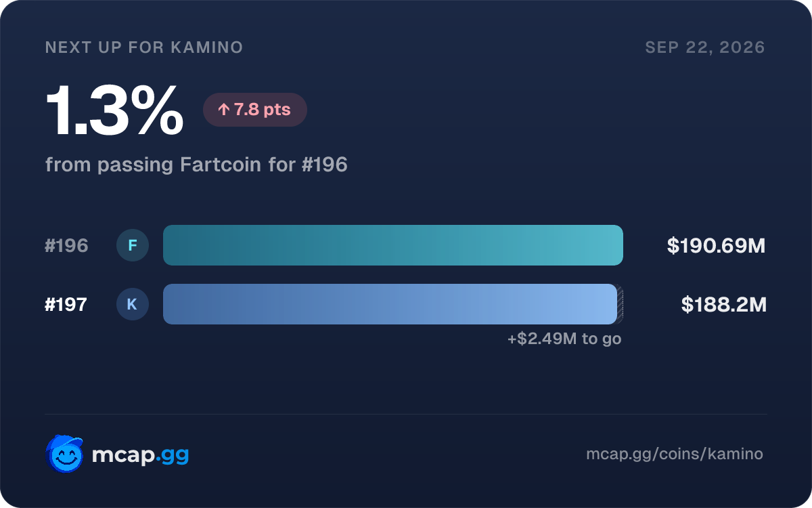This screenshot has width=812, height=508.
Task: Click the large 1.3% headline figure
Action: coord(114,111)
